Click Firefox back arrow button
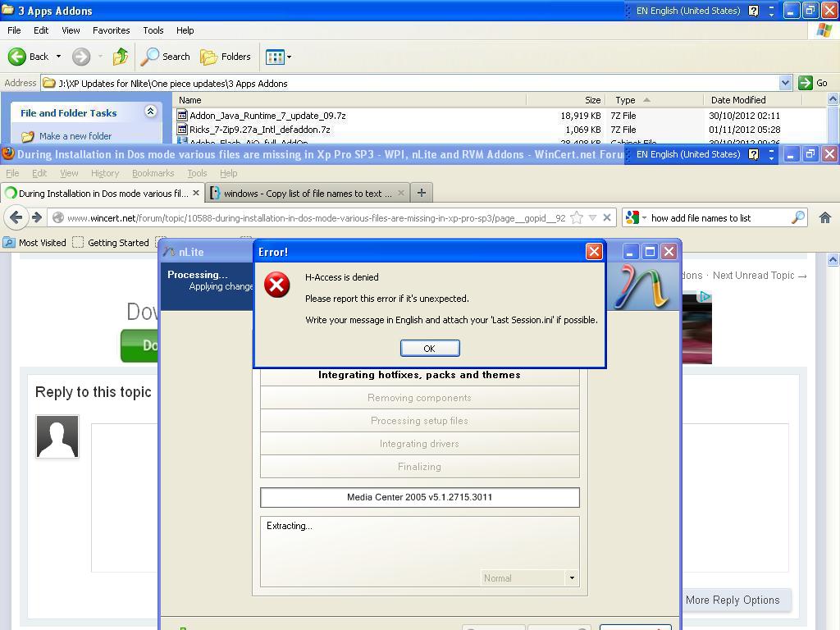The image size is (840, 630). tap(16, 217)
